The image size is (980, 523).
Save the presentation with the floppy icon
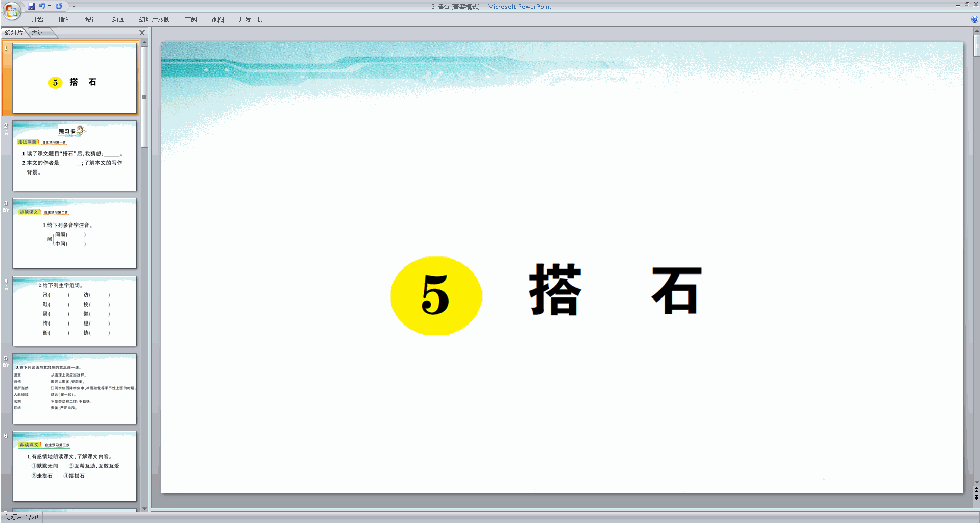point(31,6)
